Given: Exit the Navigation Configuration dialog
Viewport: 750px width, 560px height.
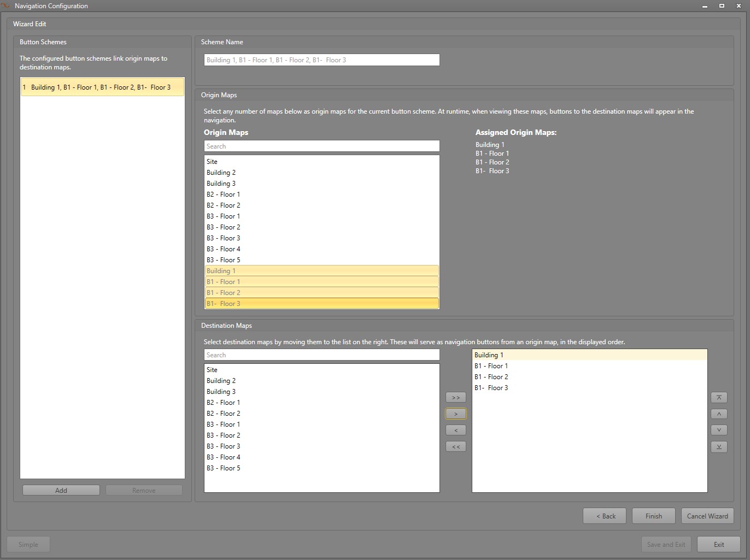Looking at the screenshot, I should click(719, 545).
